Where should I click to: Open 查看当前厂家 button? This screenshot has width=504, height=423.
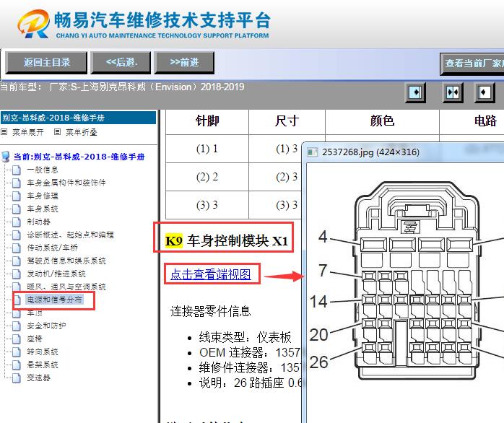coord(472,64)
